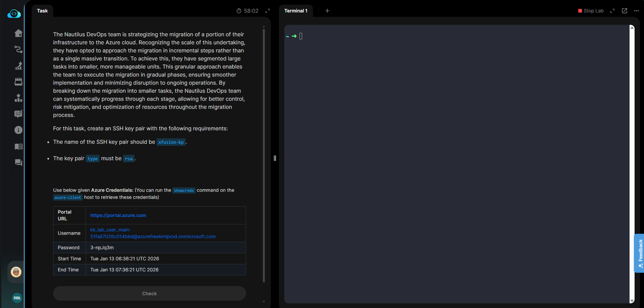The height and width of the screenshot is (308, 644).
Task: Click the RBL account badge
Action: click(17, 298)
